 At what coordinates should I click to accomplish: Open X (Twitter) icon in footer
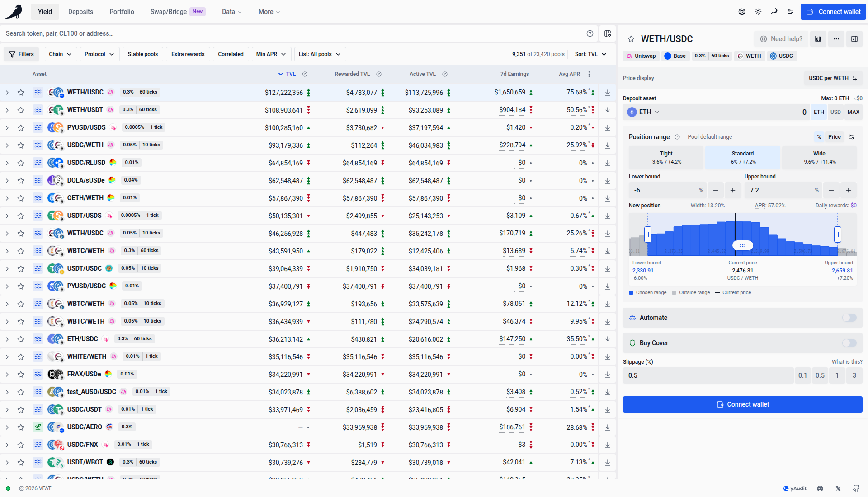[838, 488]
